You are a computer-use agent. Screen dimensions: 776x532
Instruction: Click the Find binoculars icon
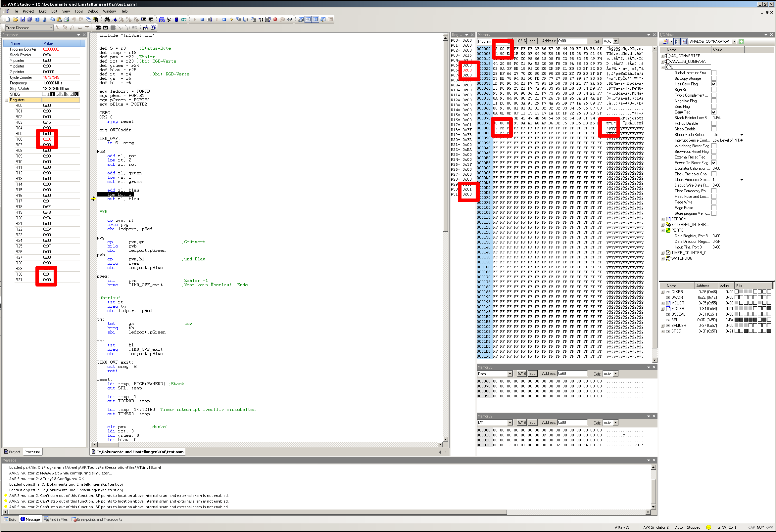point(107,20)
